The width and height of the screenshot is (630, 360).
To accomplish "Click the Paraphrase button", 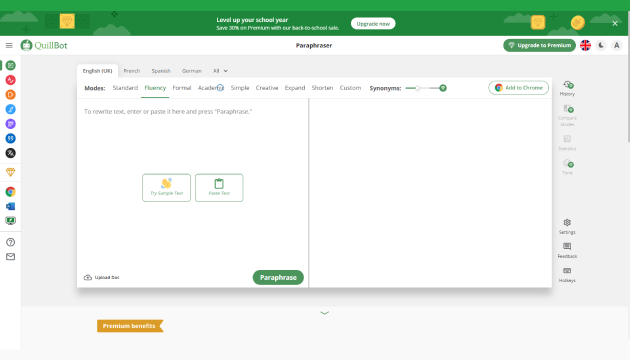I will coord(278,278).
